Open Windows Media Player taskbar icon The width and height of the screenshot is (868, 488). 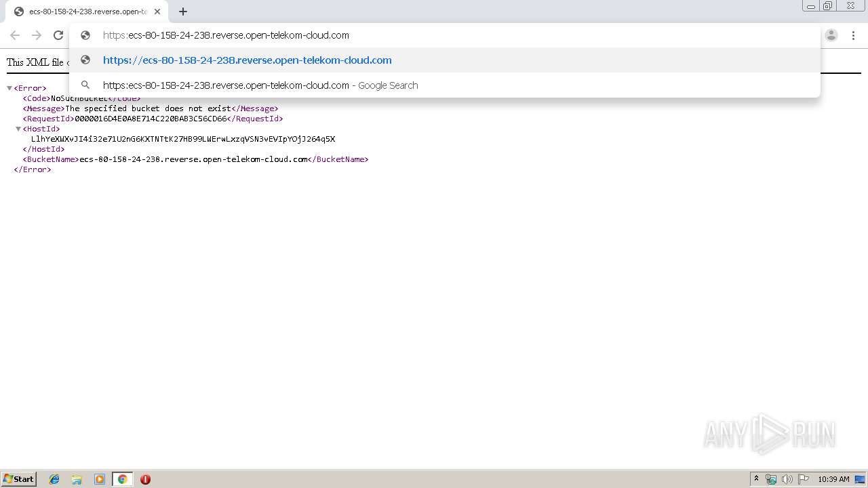point(100,479)
